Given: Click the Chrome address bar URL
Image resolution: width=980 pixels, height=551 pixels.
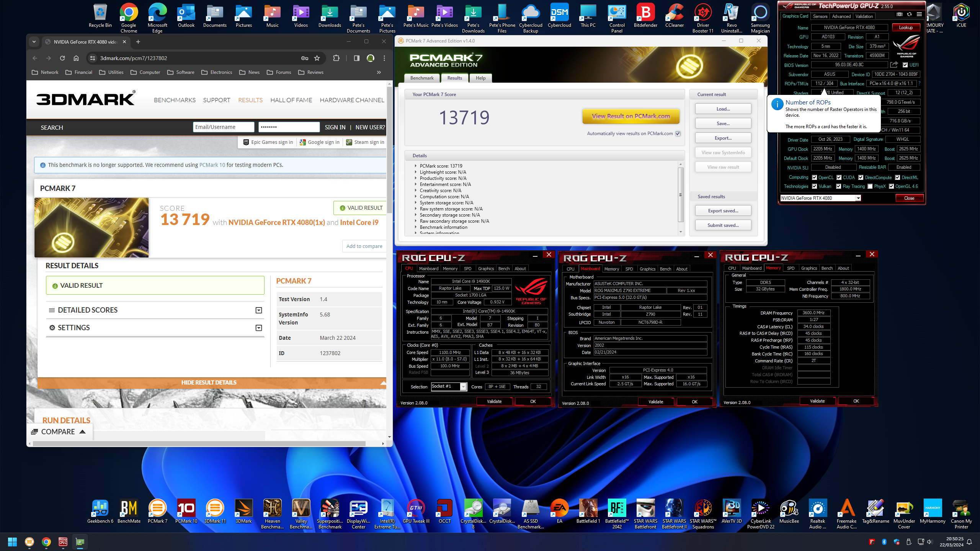Looking at the screenshot, I should coord(133,58).
